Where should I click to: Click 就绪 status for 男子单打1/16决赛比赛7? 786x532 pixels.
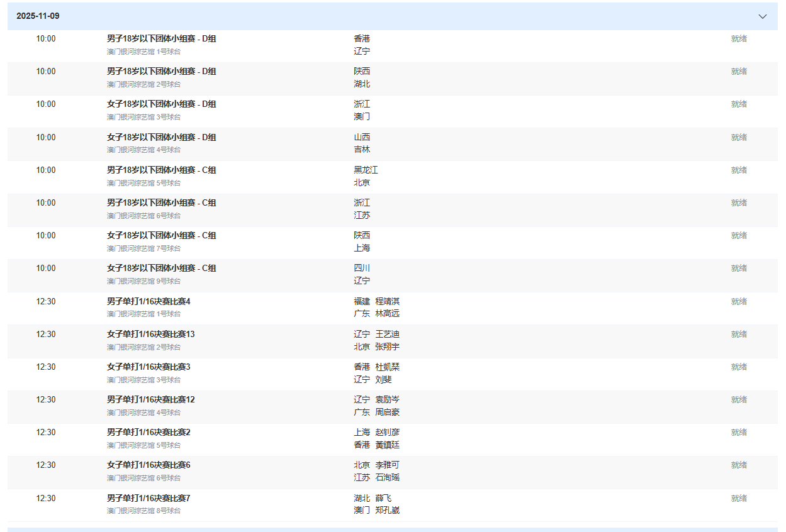pyautogui.click(x=739, y=499)
